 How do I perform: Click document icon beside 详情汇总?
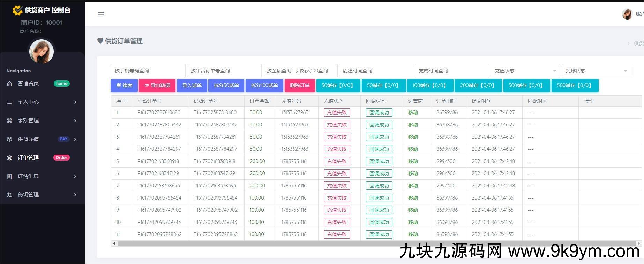click(9, 176)
